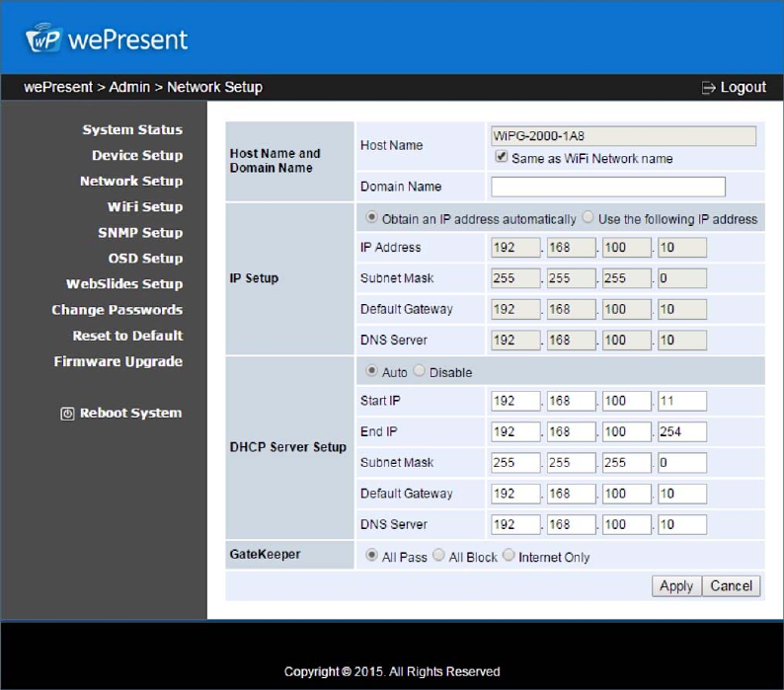Screen dimensions: 784x690
Task: Select Use the following IP address
Action: (x=588, y=217)
